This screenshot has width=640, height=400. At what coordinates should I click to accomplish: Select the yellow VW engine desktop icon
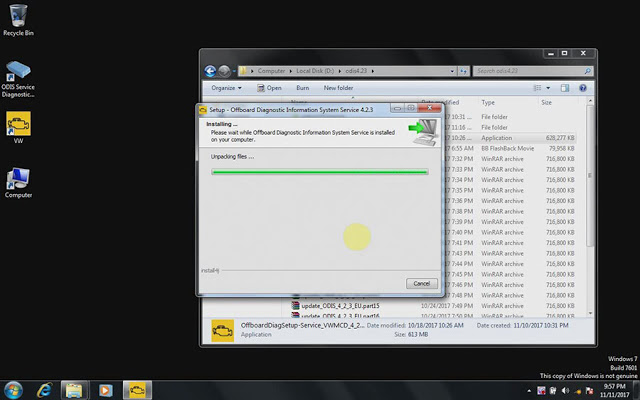[18, 127]
